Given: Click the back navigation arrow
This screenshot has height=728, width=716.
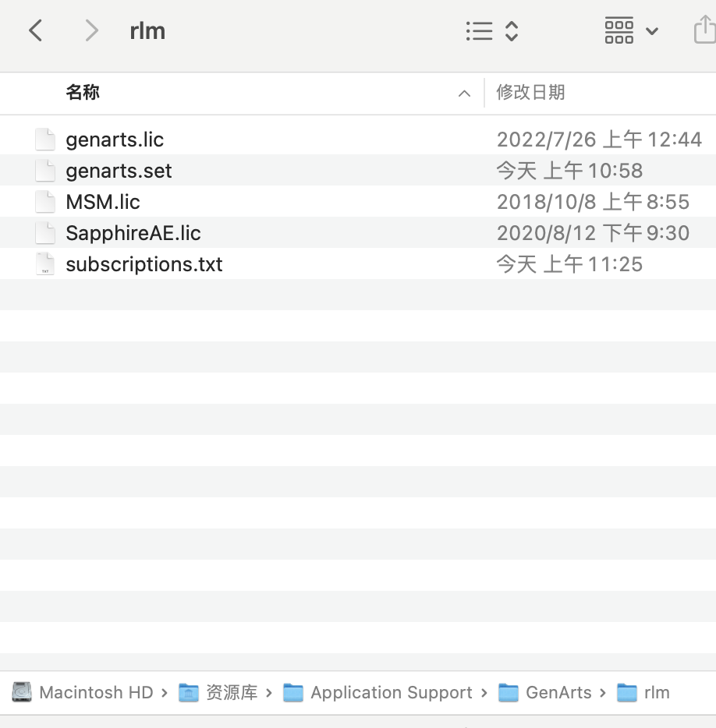Looking at the screenshot, I should (x=35, y=31).
